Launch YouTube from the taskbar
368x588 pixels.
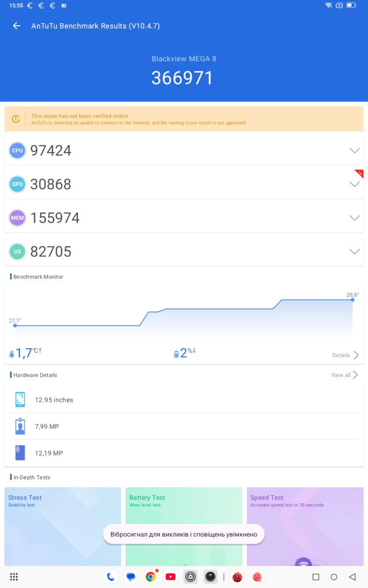pyautogui.click(x=171, y=577)
